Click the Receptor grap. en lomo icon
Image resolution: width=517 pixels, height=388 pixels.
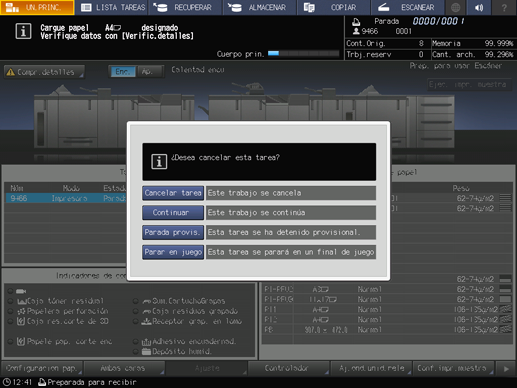pyautogui.click(x=146, y=321)
